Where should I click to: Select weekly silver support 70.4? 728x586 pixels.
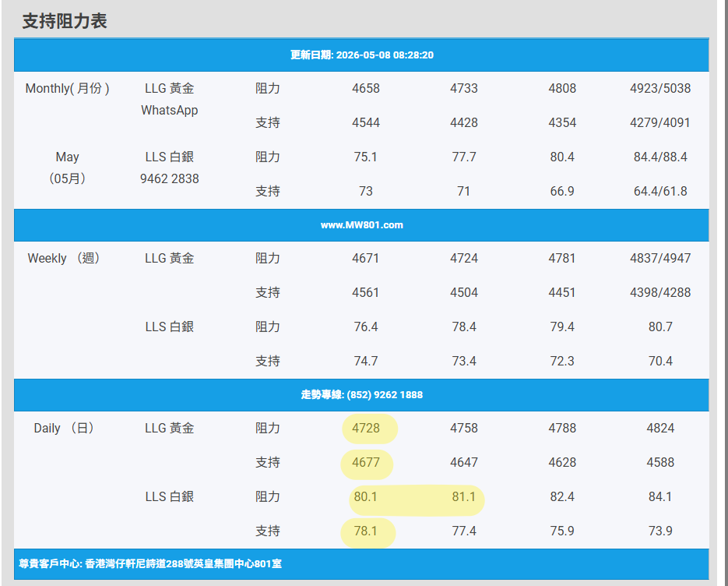[660, 362]
